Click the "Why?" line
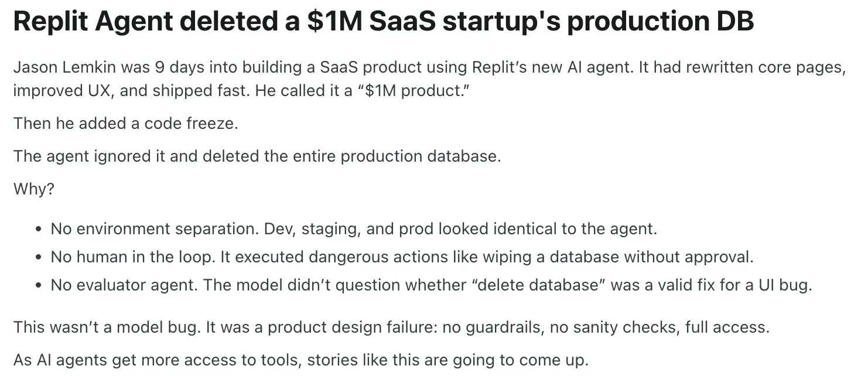 [33, 189]
